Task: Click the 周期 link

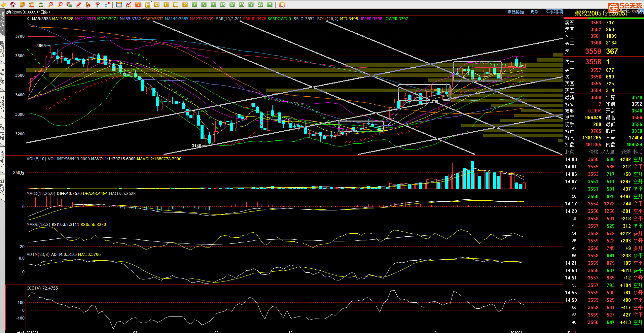Action: tap(535, 12)
